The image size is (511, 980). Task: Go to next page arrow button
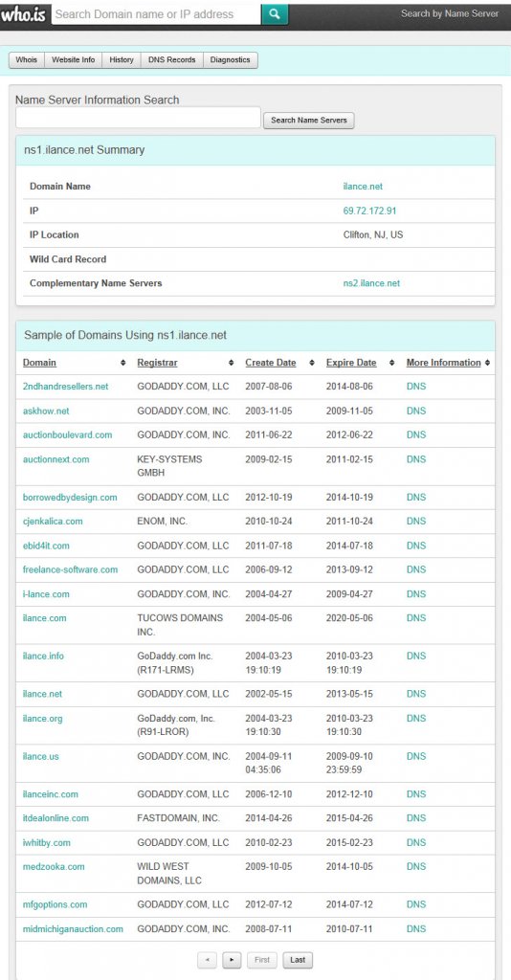pos(232,959)
